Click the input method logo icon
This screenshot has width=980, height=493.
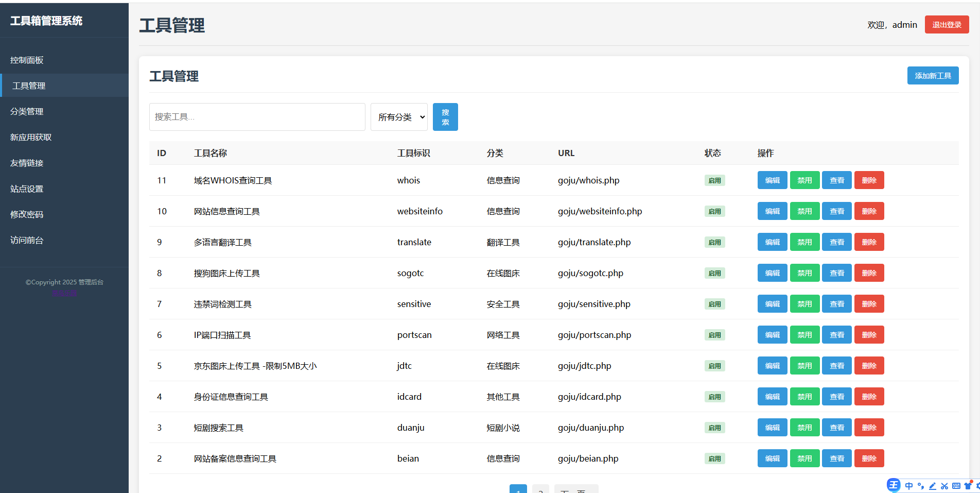pos(894,486)
